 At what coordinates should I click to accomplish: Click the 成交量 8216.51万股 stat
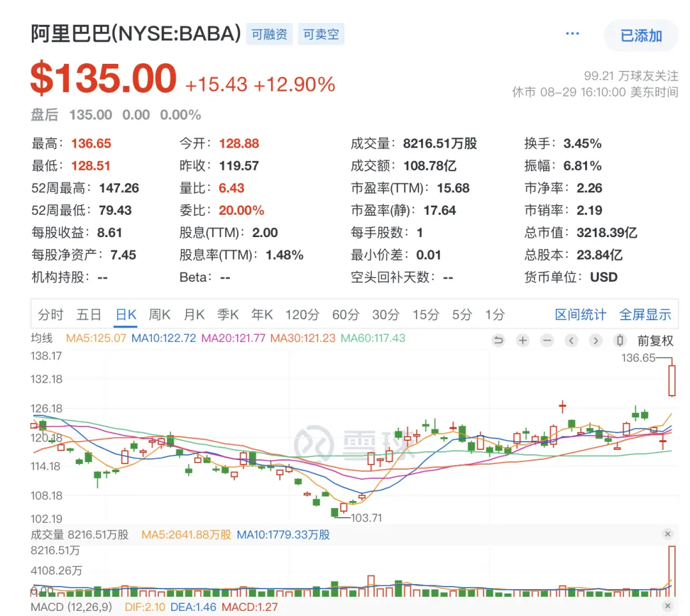(x=413, y=143)
